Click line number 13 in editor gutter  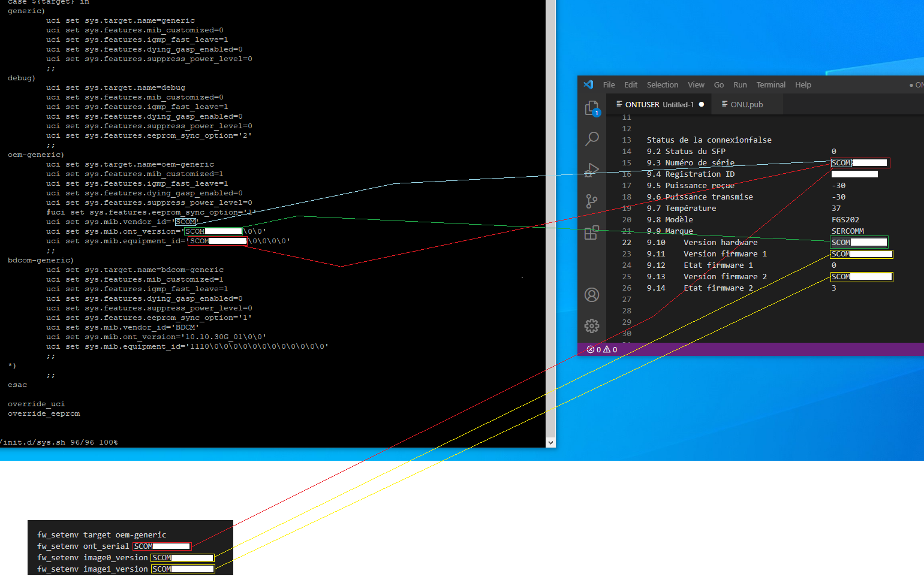tap(627, 140)
